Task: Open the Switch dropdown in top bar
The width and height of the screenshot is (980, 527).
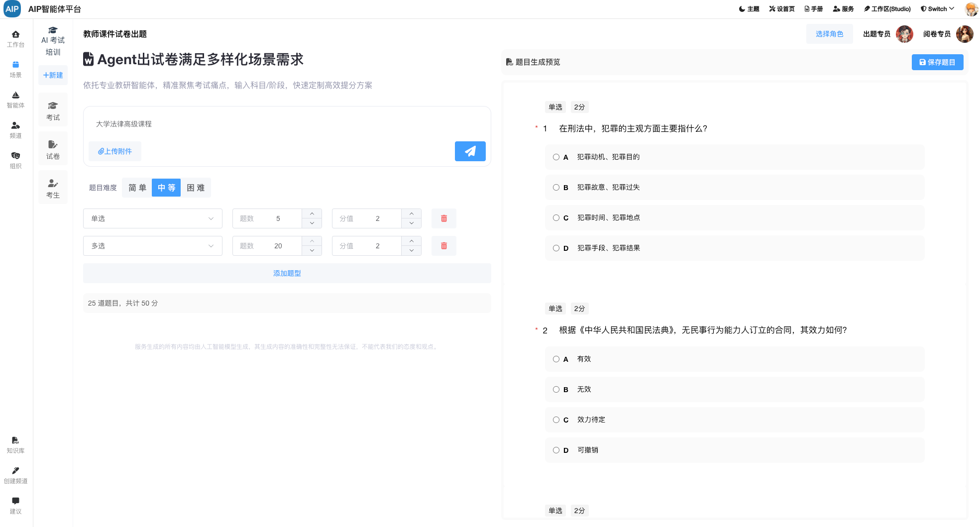Action: tap(937, 9)
